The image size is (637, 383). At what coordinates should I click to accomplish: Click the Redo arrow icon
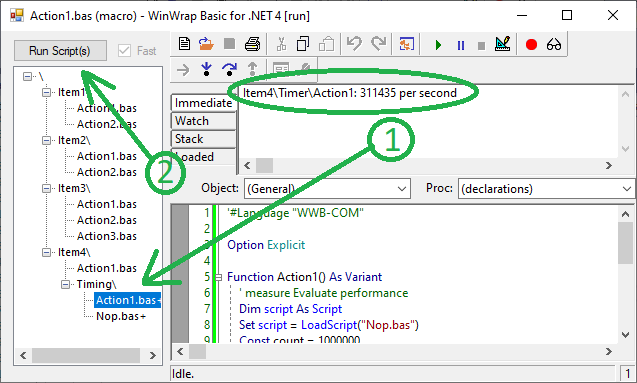(x=379, y=44)
